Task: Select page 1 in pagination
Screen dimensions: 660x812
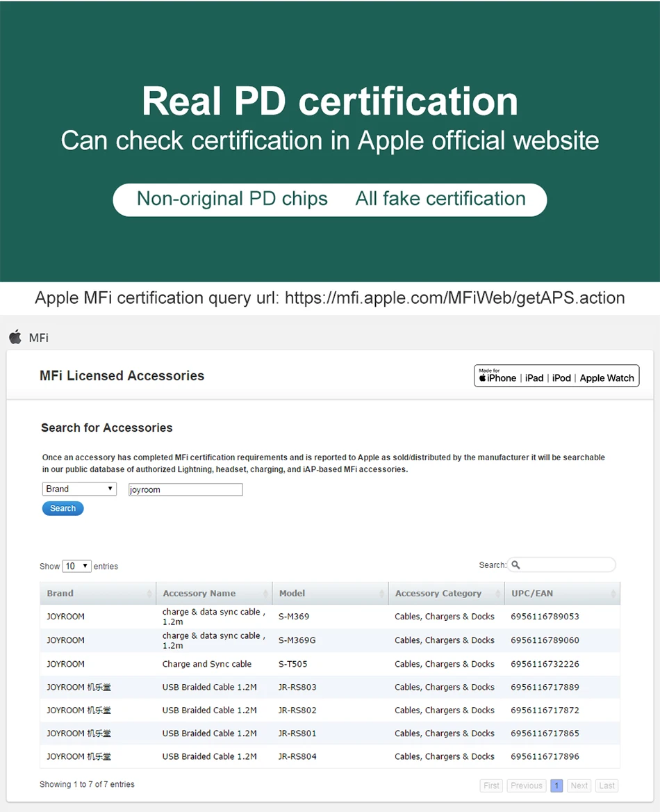Action: click(x=556, y=786)
